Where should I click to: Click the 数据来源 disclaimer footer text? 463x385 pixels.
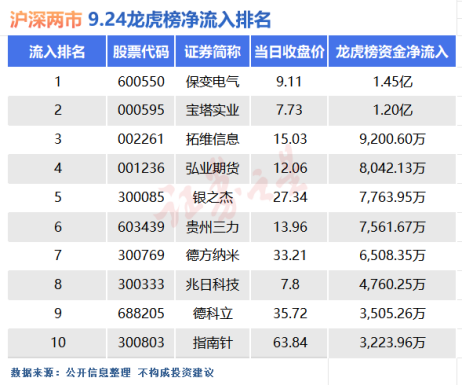[112, 372]
